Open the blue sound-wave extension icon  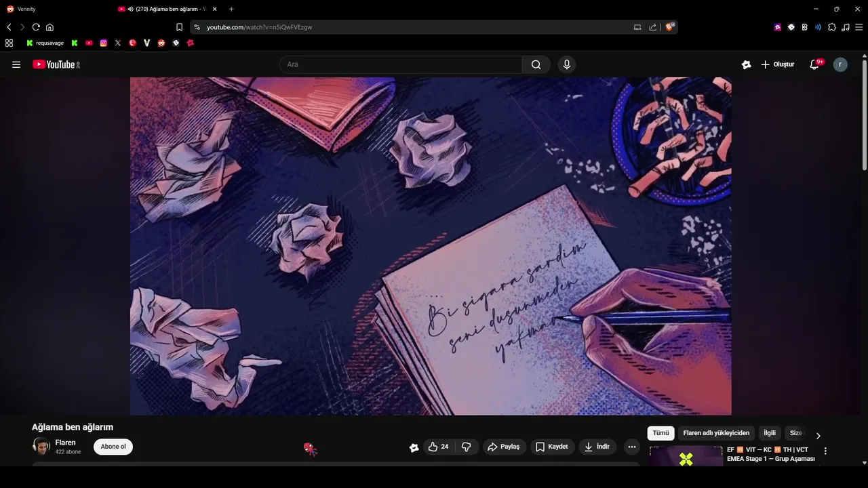[x=818, y=27]
